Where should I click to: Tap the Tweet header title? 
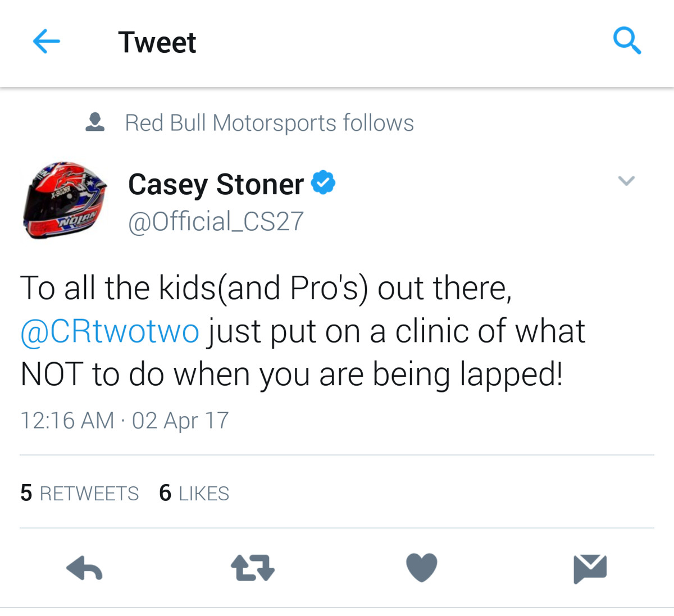tap(157, 42)
